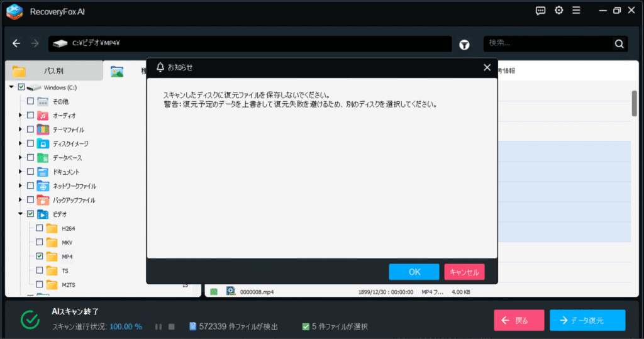Pause the scan with the pause icon
The width and height of the screenshot is (644, 339).
[x=158, y=326]
